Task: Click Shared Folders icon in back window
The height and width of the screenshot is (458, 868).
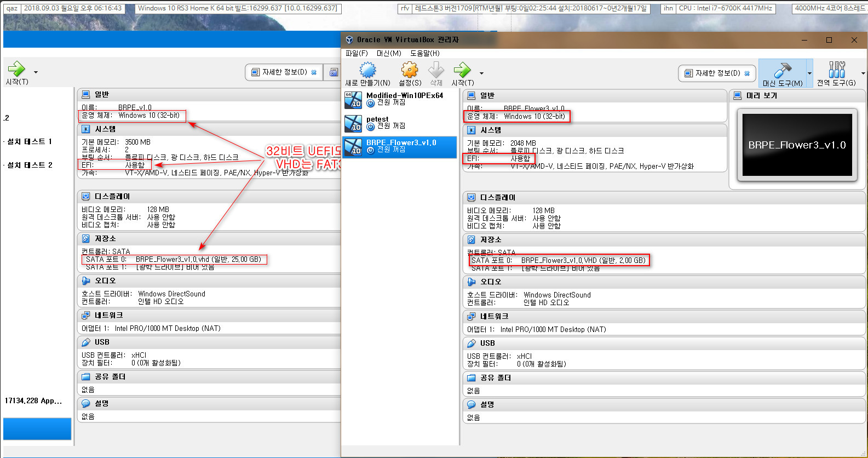Action: pyautogui.click(x=86, y=376)
